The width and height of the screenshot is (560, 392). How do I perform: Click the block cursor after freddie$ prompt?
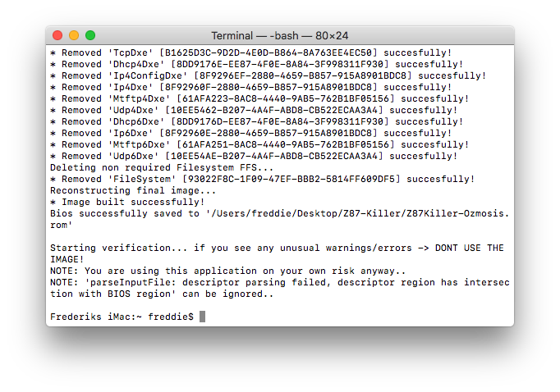[x=202, y=317]
